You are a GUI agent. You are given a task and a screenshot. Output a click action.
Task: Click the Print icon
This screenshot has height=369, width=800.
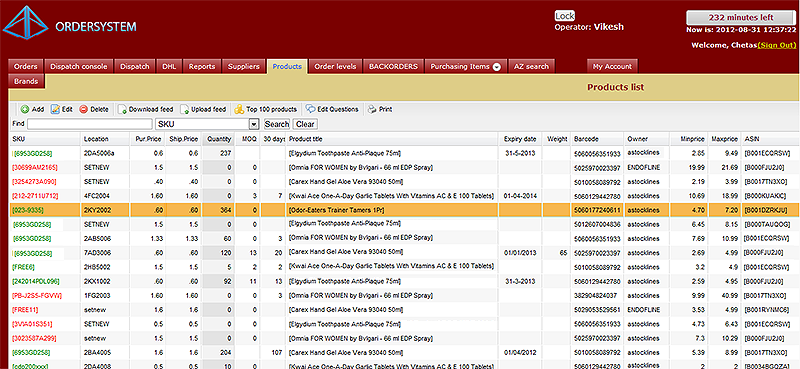pyautogui.click(x=372, y=109)
